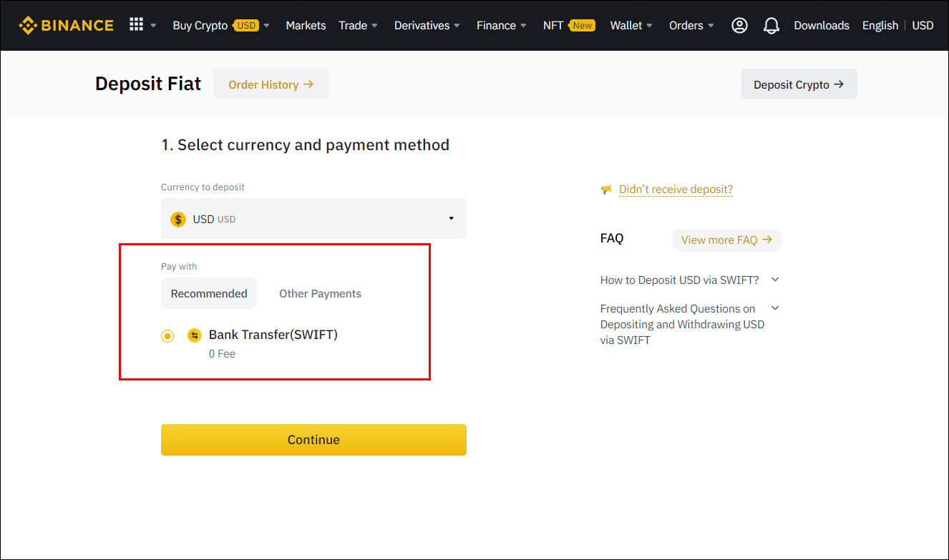Click the Continue button

coord(313,440)
